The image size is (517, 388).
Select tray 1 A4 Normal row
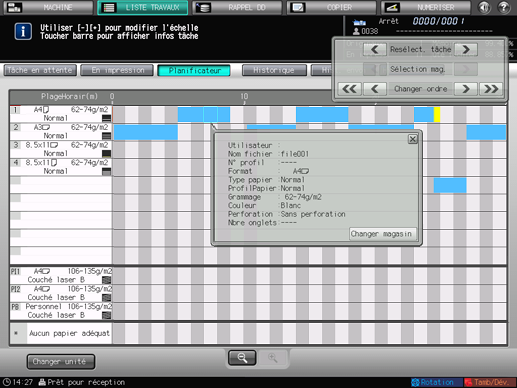[x=61, y=114]
